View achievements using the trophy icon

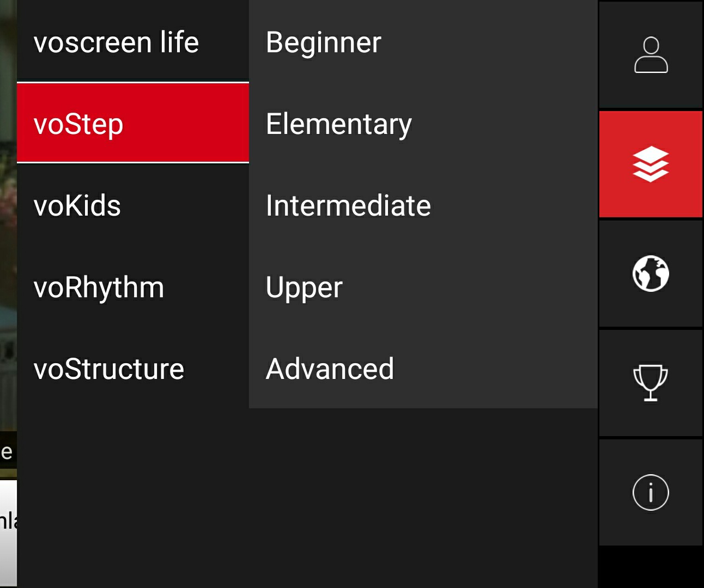click(x=651, y=383)
